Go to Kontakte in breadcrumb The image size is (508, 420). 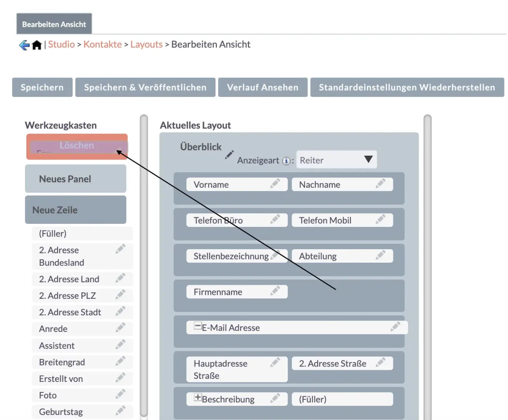102,45
